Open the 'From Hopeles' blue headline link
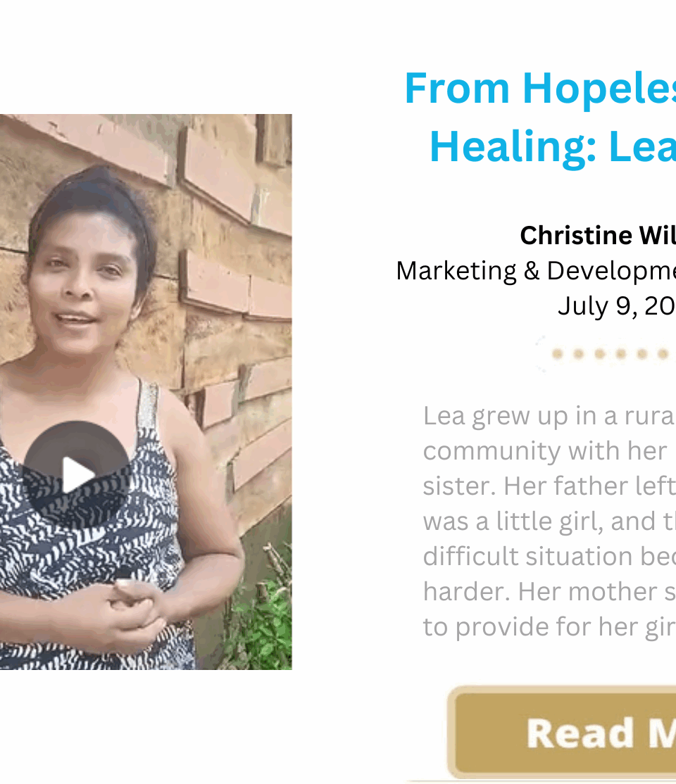676x784 pixels. coord(540,89)
